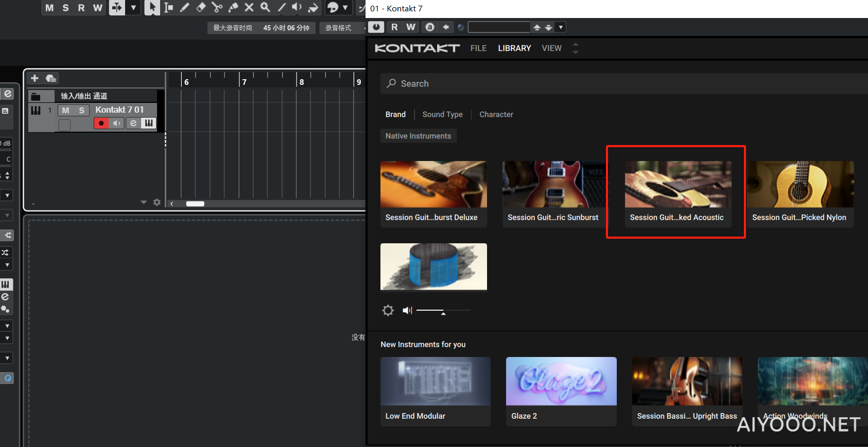Select the Color paint bucket tool
The image size is (868, 447).
[x=313, y=8]
